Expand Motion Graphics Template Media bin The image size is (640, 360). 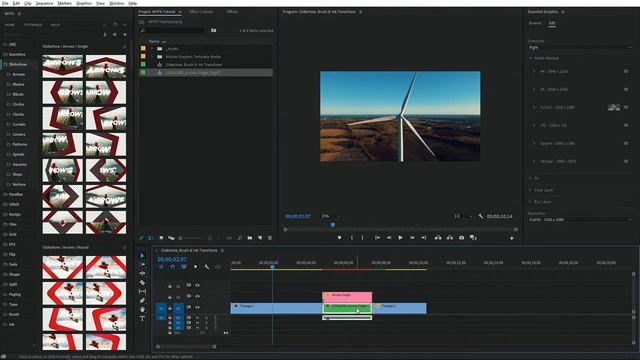(152, 57)
